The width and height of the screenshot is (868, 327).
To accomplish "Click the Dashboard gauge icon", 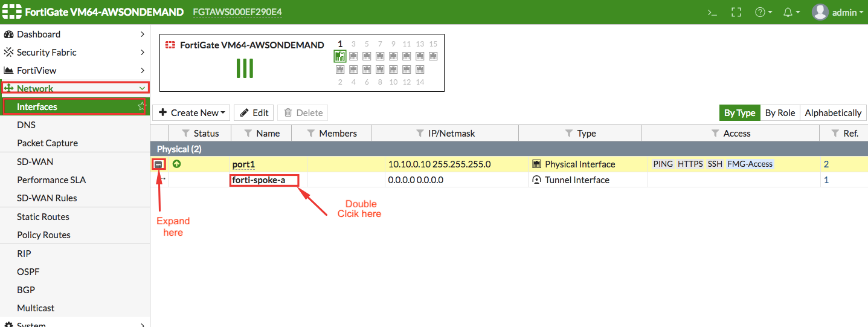I will (x=9, y=34).
